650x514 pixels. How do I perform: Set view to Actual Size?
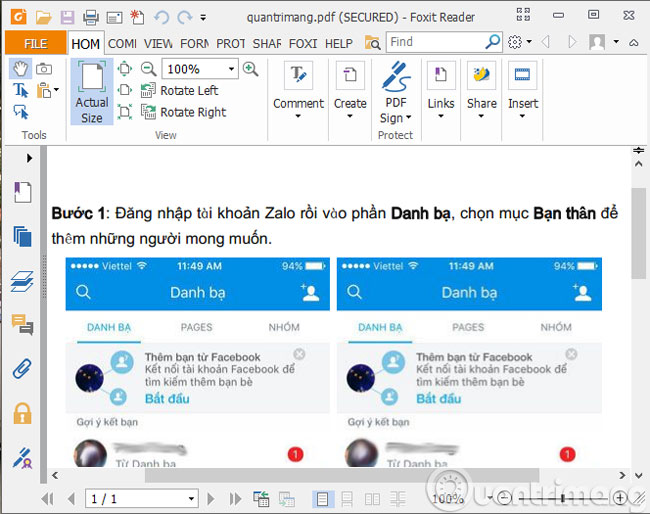pyautogui.click(x=92, y=92)
